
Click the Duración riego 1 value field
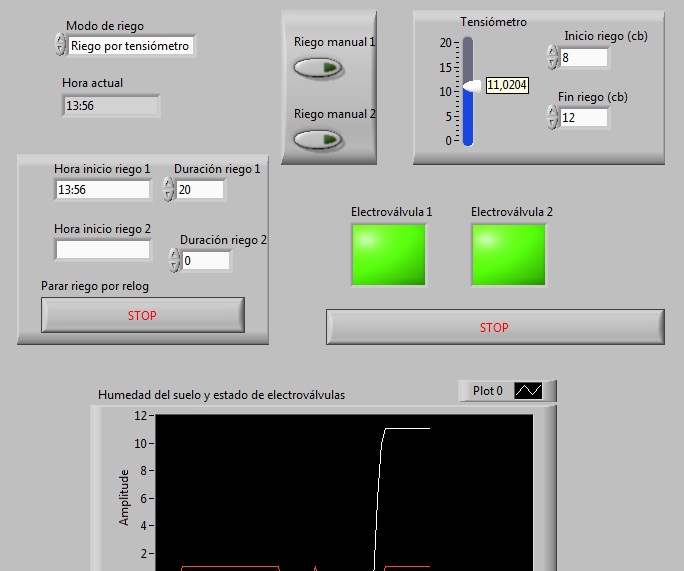click(x=200, y=190)
